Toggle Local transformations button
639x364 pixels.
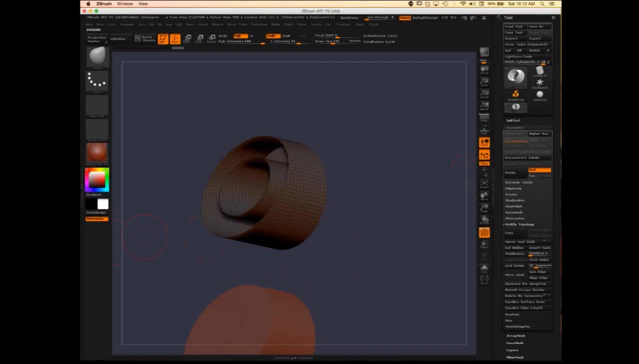tap(484, 143)
